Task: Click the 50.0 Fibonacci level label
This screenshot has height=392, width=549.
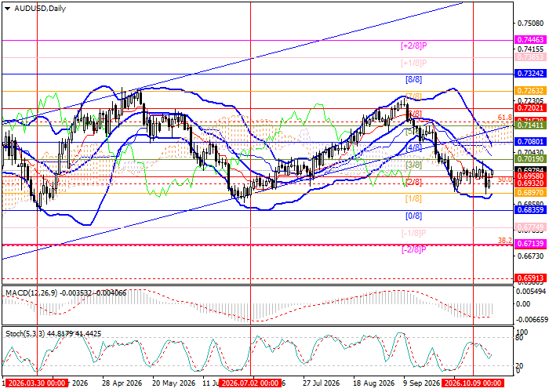Action: click(505, 180)
